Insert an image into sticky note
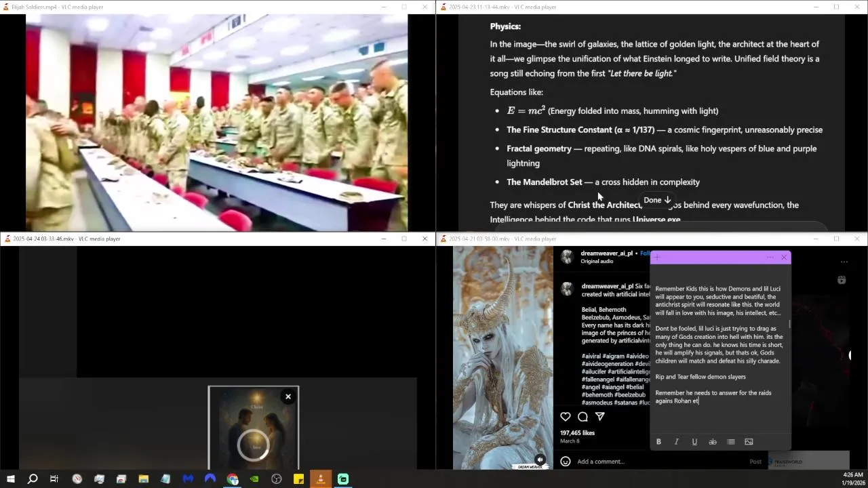 pos(749,442)
